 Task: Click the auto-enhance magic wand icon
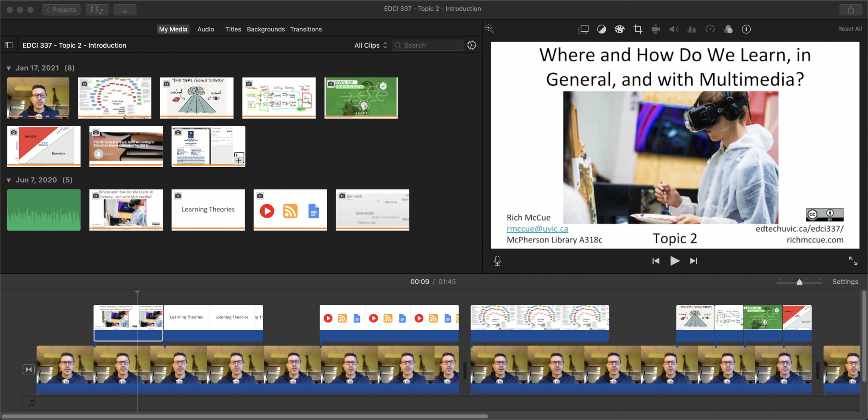click(x=490, y=28)
